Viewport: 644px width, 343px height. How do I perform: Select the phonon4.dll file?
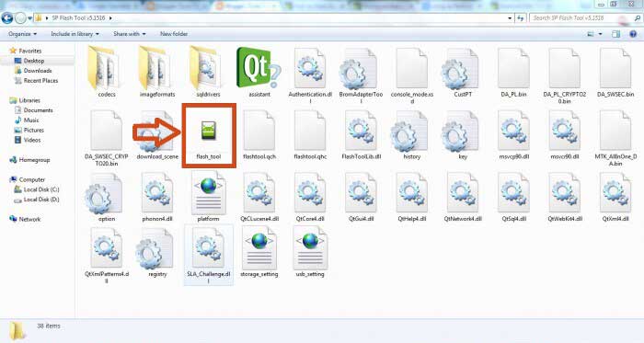157,198
